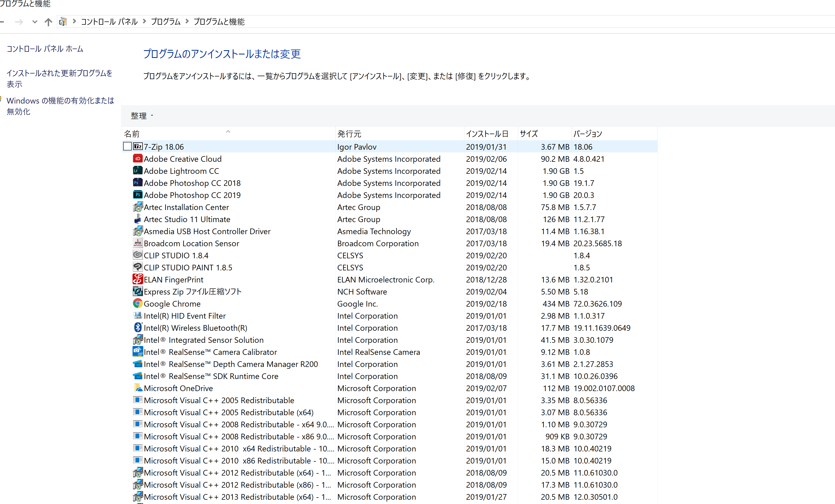
Task: Click the Broadcom Location Sensor icon
Action: click(138, 243)
